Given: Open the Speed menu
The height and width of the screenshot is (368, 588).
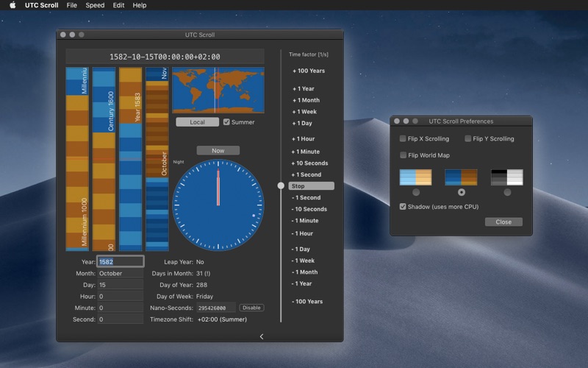Looking at the screenshot, I should click(95, 5).
